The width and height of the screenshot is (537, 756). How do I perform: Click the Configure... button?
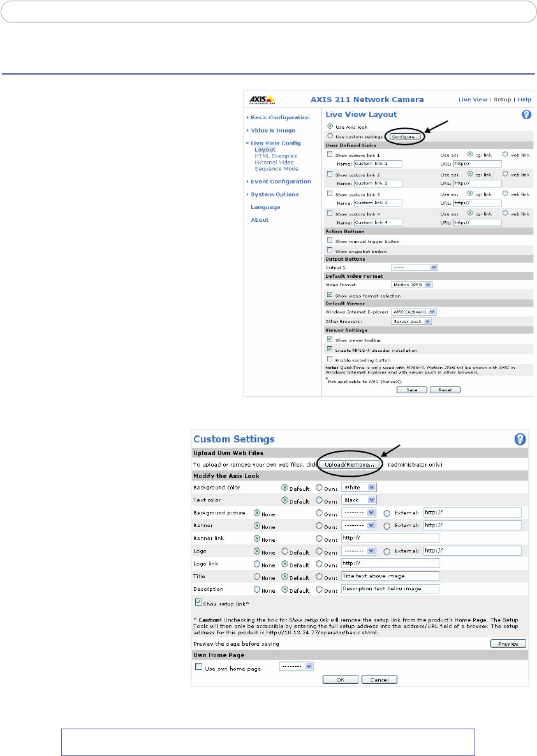(x=405, y=136)
